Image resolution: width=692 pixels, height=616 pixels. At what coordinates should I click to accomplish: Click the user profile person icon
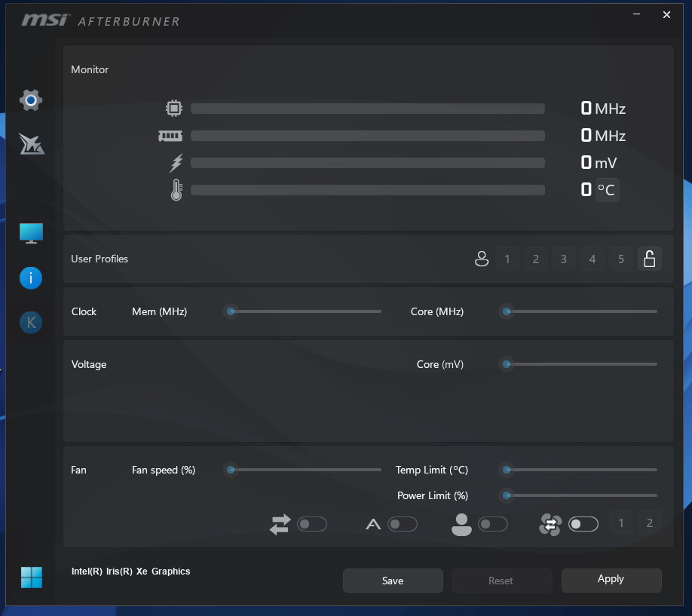(482, 259)
